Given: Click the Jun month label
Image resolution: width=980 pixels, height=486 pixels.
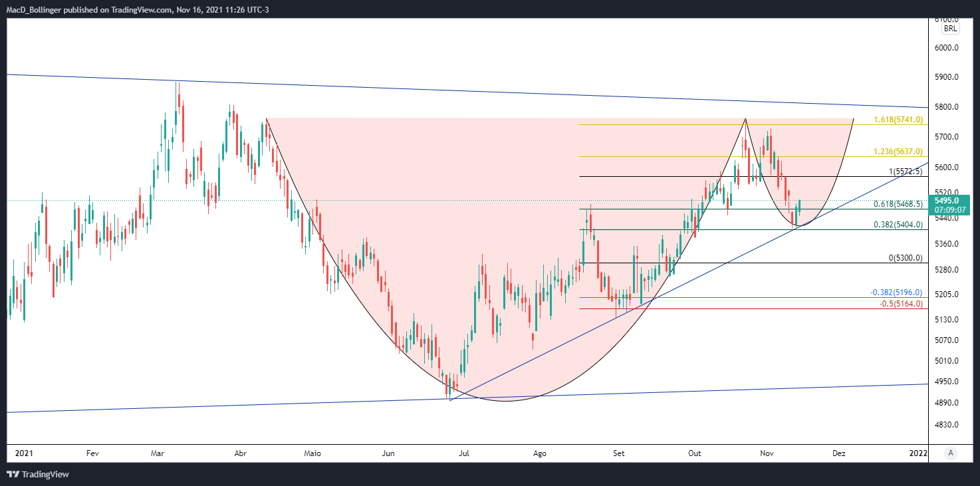Looking at the screenshot, I should coord(388,453).
